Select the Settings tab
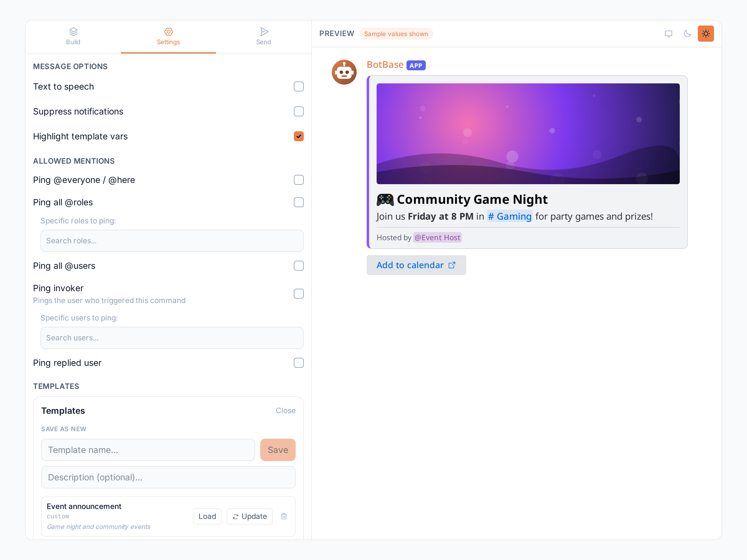747x560 pixels. pos(168,36)
